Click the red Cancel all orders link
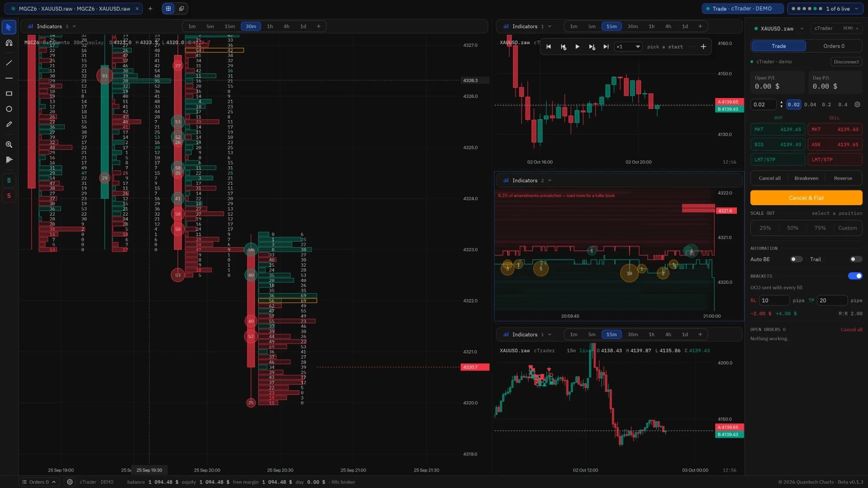 click(851, 330)
